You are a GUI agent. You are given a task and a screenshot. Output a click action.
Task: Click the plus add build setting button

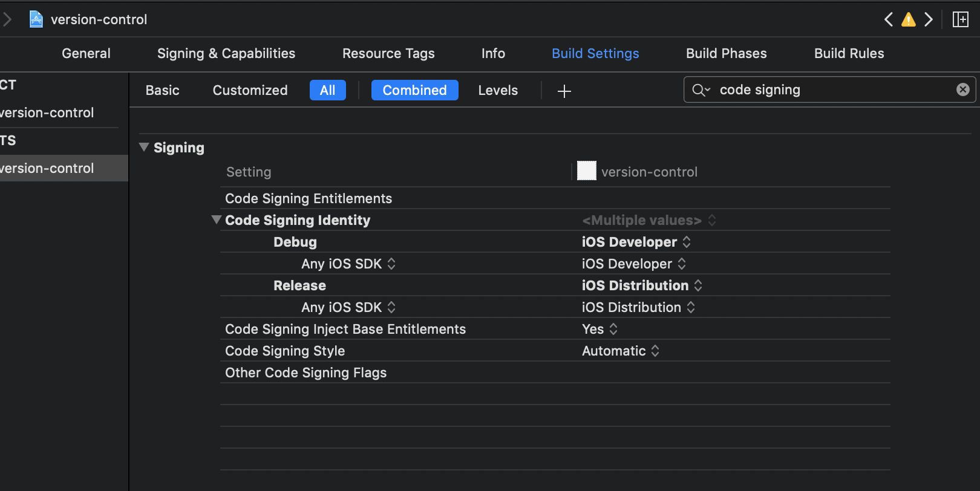pos(564,91)
